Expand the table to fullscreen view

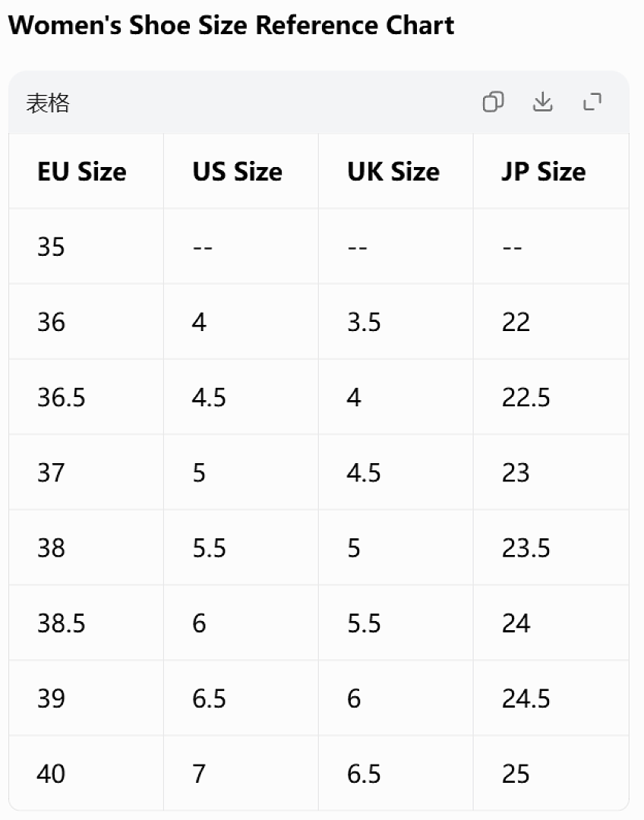coord(592,102)
